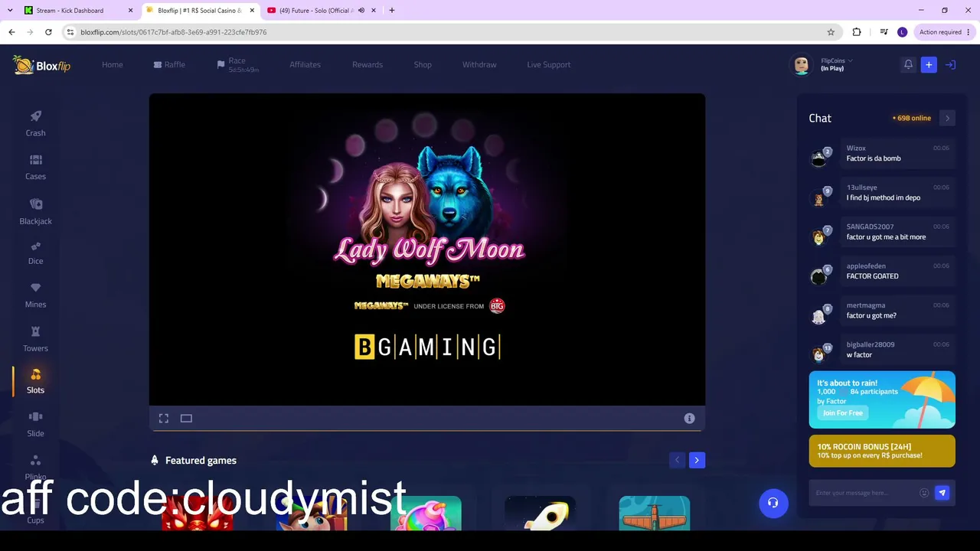Switch game to theater mode
980x551 pixels.
(x=186, y=419)
